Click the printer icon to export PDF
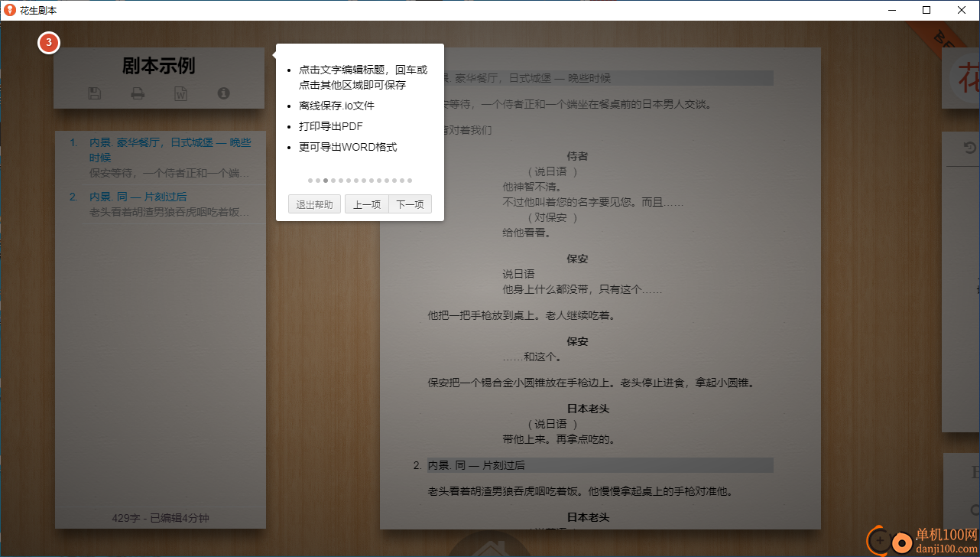 (x=138, y=93)
